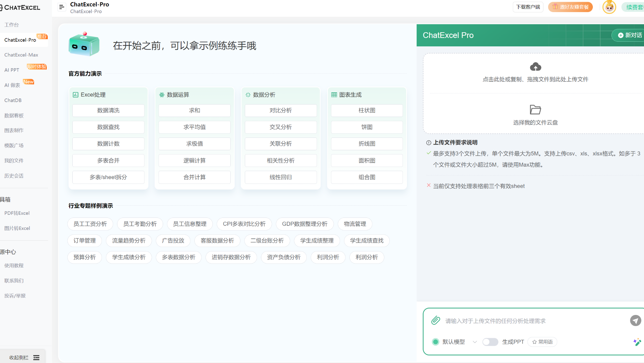The image size is (644, 363).
Task: Click the 下载客户端 button
Action: 528,6
